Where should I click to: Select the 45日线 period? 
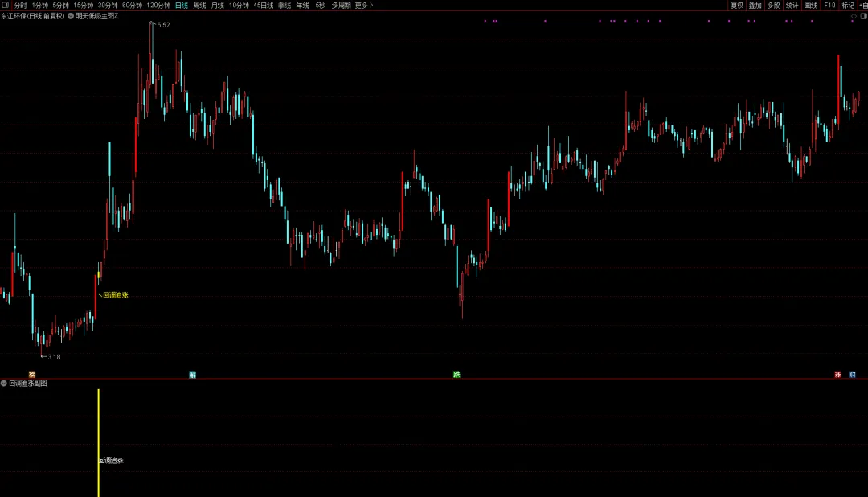point(264,5)
